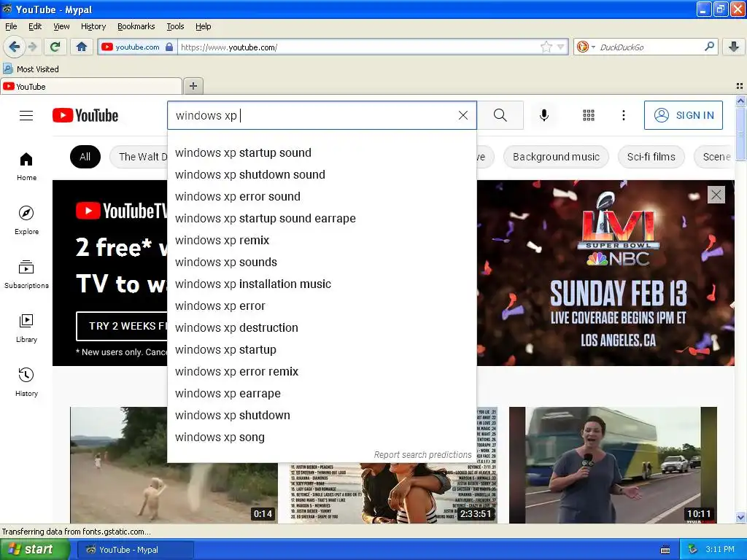The width and height of the screenshot is (747, 560).
Task: Click Report search predictions link
Action: (x=422, y=455)
